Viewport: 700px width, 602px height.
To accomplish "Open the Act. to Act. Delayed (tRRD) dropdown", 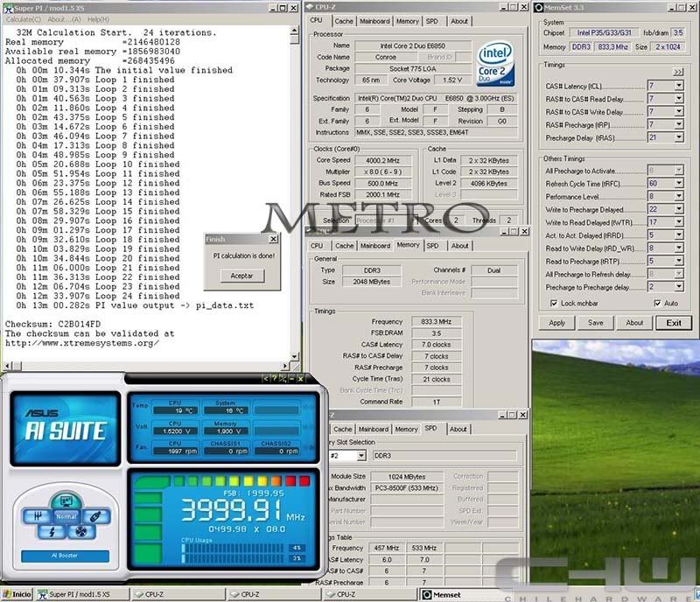I will pyautogui.click(x=679, y=234).
